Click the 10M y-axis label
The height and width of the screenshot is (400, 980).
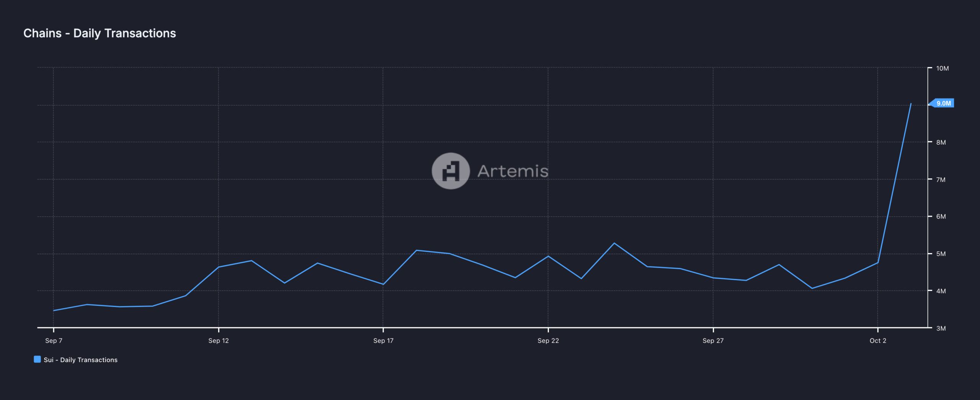942,69
